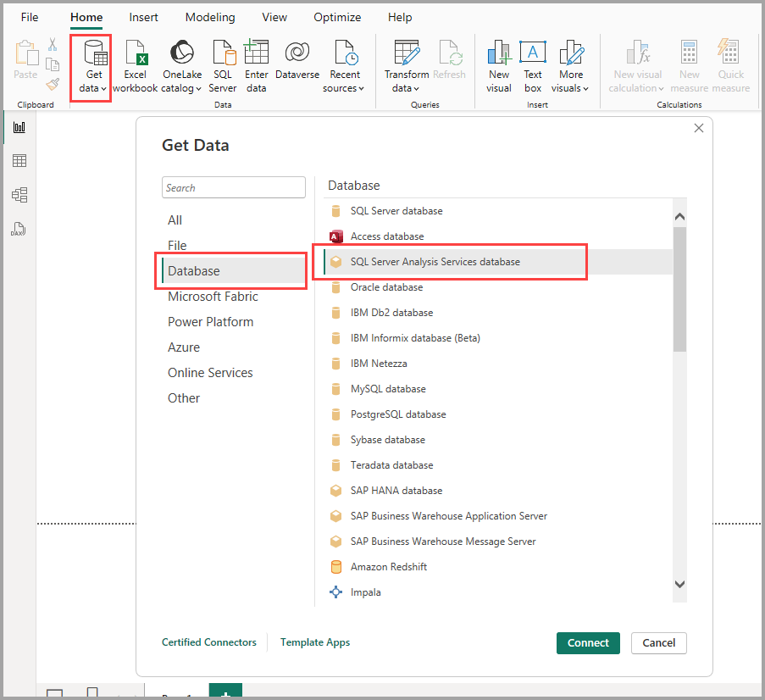The height and width of the screenshot is (700, 765).
Task: Add a New visual
Action: (499, 67)
